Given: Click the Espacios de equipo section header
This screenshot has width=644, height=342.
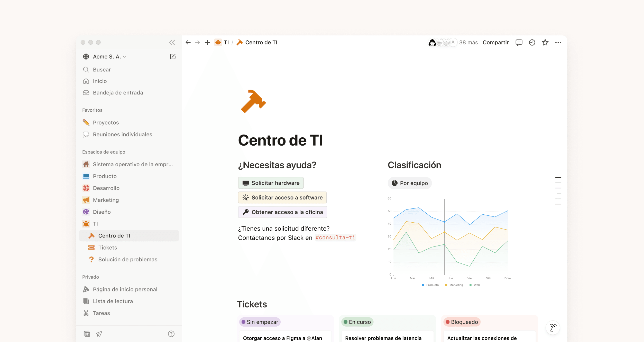Looking at the screenshot, I should (x=104, y=152).
